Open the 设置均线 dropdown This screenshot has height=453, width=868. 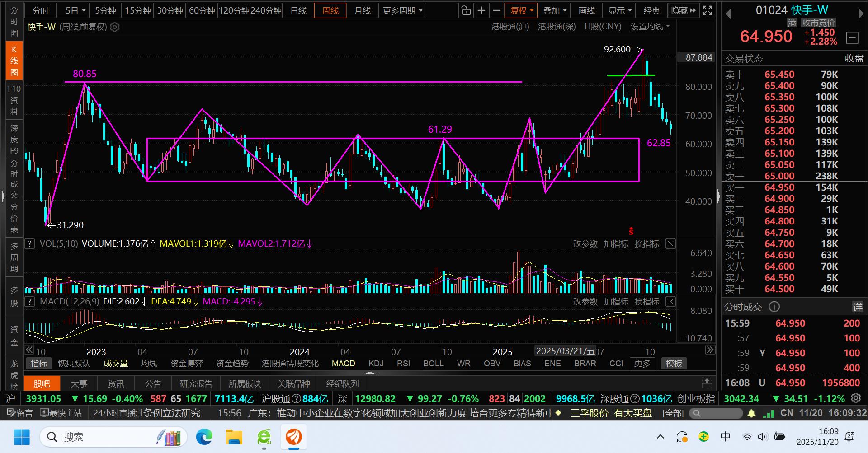tap(650, 27)
